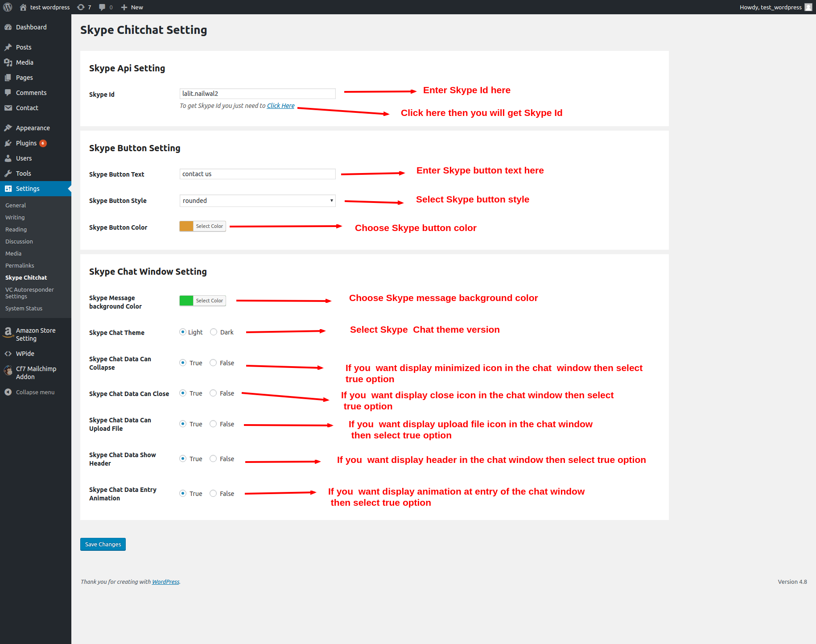Open the Skype Chitchat submenu item
Image resolution: width=816 pixels, height=644 pixels.
click(x=26, y=277)
